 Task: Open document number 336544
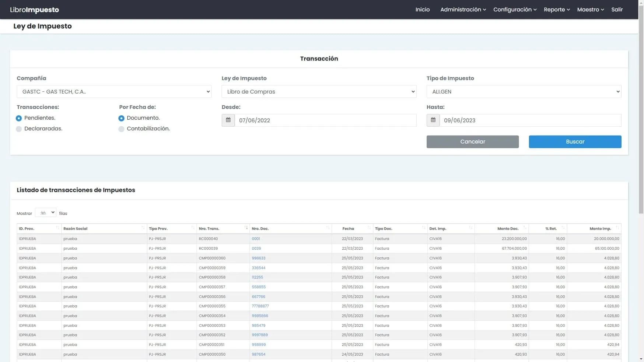(x=258, y=268)
